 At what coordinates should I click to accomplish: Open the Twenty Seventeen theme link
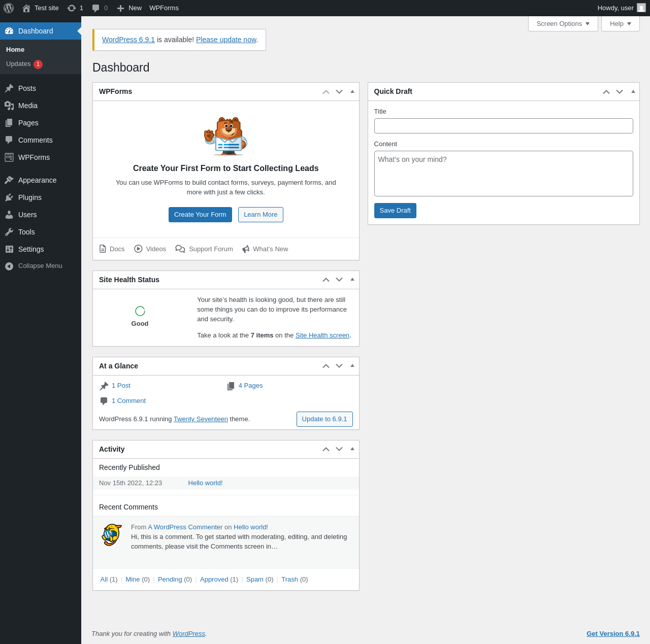[201, 419]
